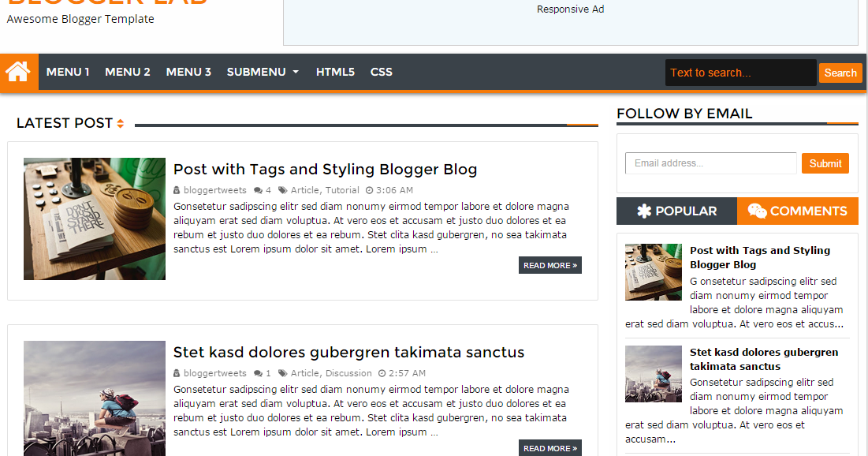Open sidebar backpacker thumbnail in popular list
The height and width of the screenshot is (456, 868).
(x=654, y=374)
